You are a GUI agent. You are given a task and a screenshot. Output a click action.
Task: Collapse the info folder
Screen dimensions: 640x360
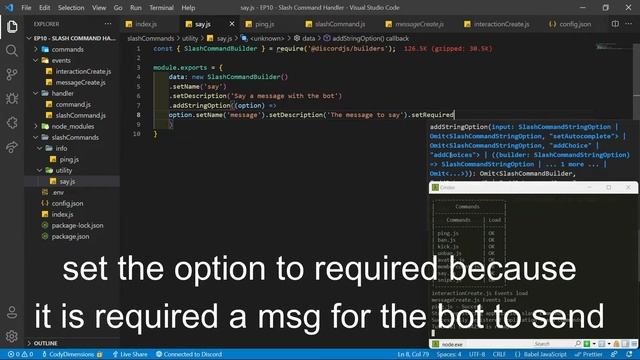pos(40,149)
